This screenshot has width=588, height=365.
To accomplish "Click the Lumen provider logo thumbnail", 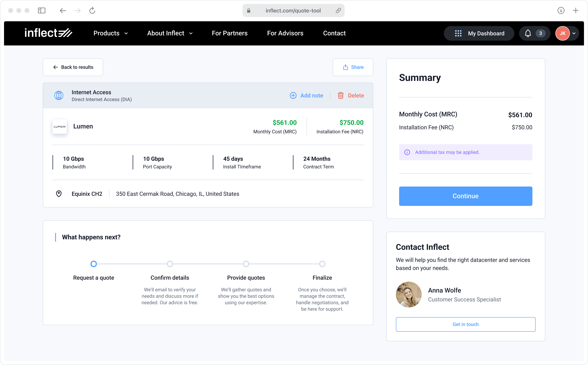I will tap(59, 126).
